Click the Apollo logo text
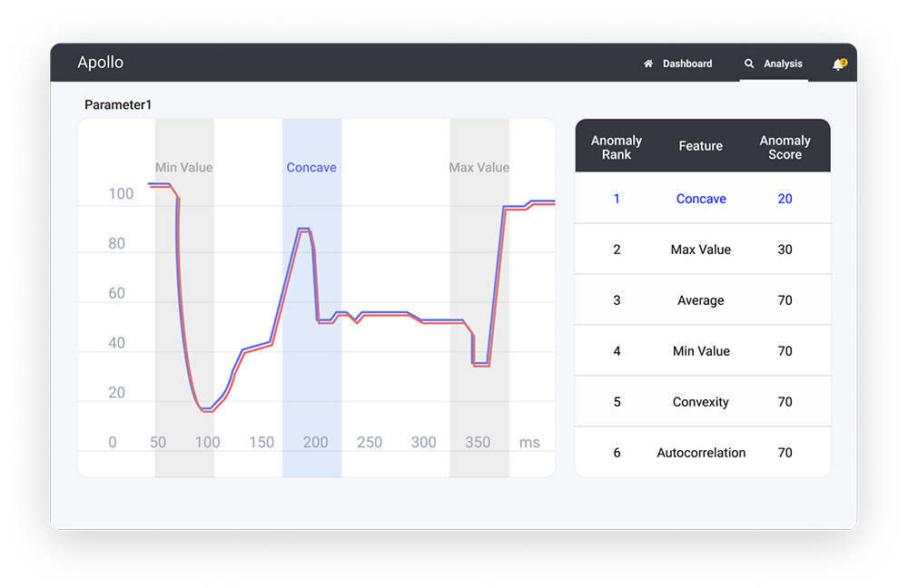Viewport: 908px width, 588px height. (x=101, y=63)
